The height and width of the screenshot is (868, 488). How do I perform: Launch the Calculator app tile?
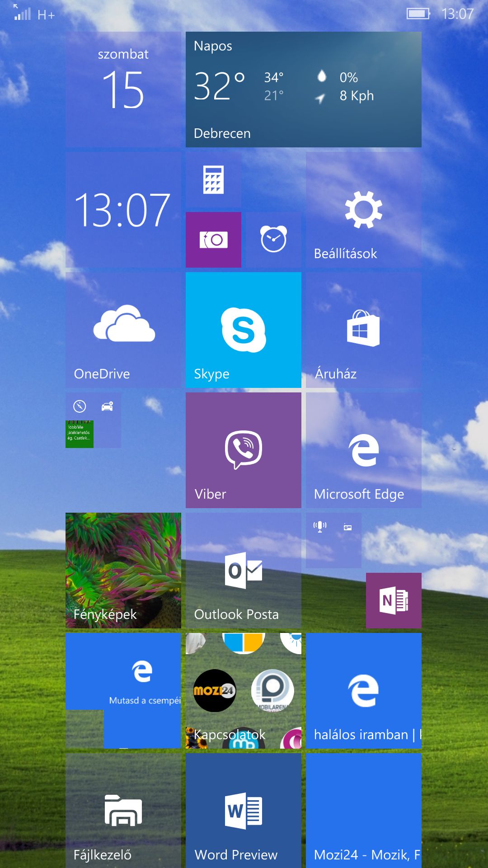pos(213,179)
